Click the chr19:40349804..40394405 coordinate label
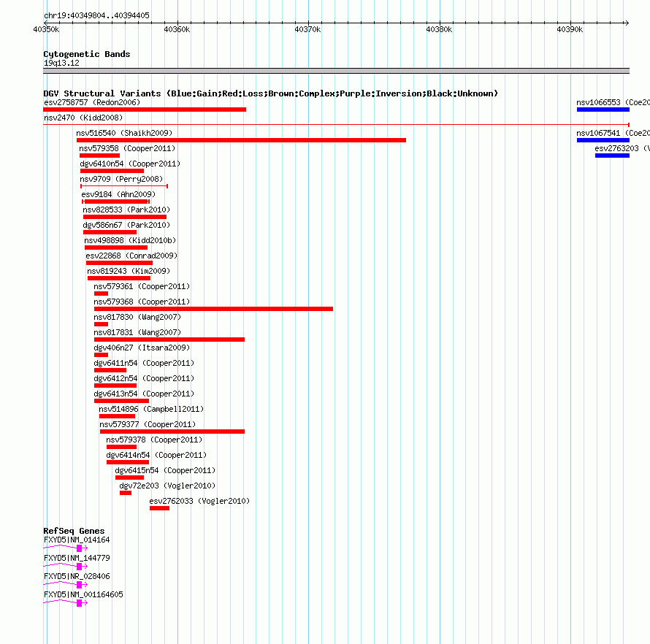Screen dimensions: 650x644 coord(96,16)
